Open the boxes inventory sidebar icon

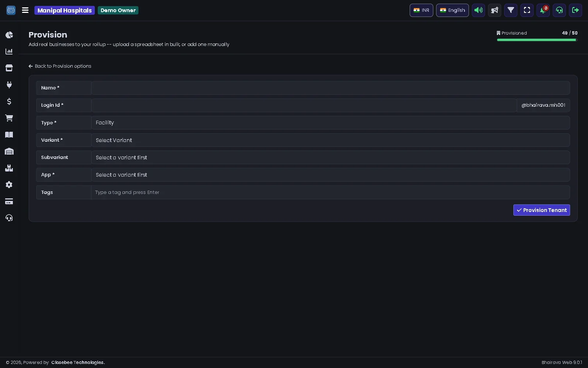pyautogui.click(x=9, y=168)
